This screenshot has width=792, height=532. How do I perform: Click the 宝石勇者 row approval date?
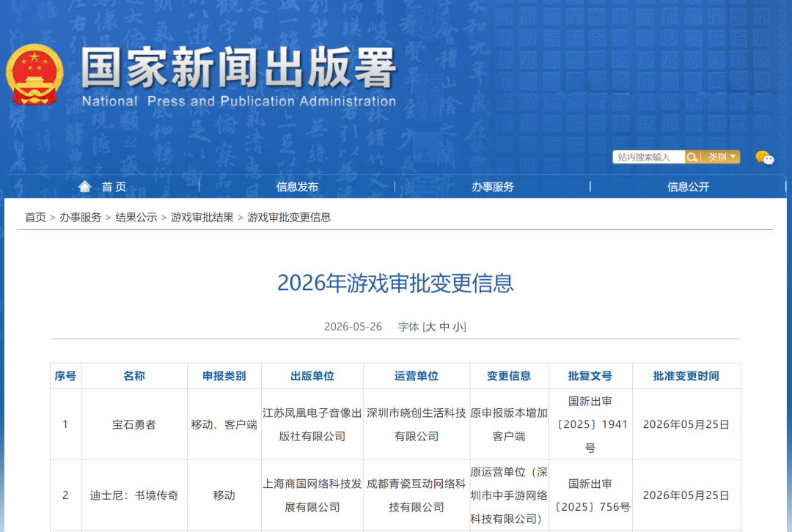pyautogui.click(x=686, y=425)
